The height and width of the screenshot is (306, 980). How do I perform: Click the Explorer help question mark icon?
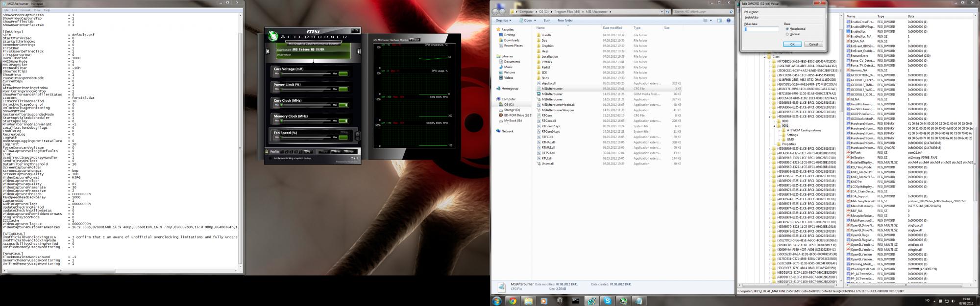click(728, 21)
